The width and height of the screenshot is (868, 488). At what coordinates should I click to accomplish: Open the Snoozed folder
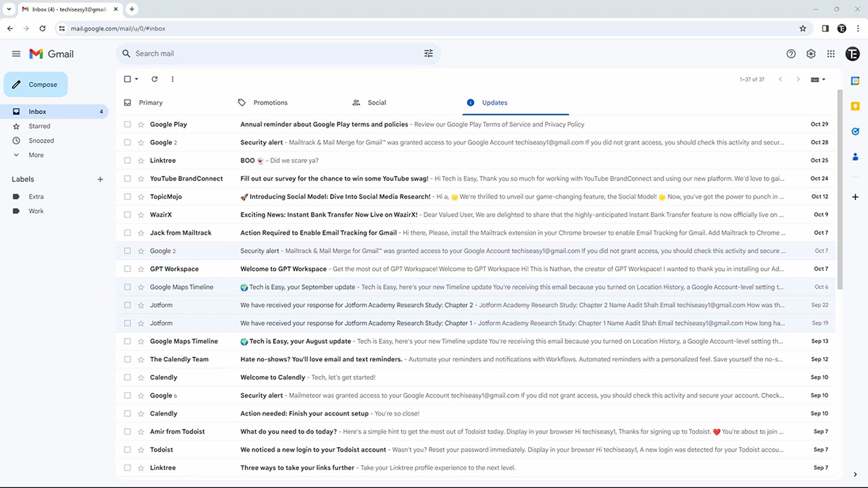click(x=54, y=141)
